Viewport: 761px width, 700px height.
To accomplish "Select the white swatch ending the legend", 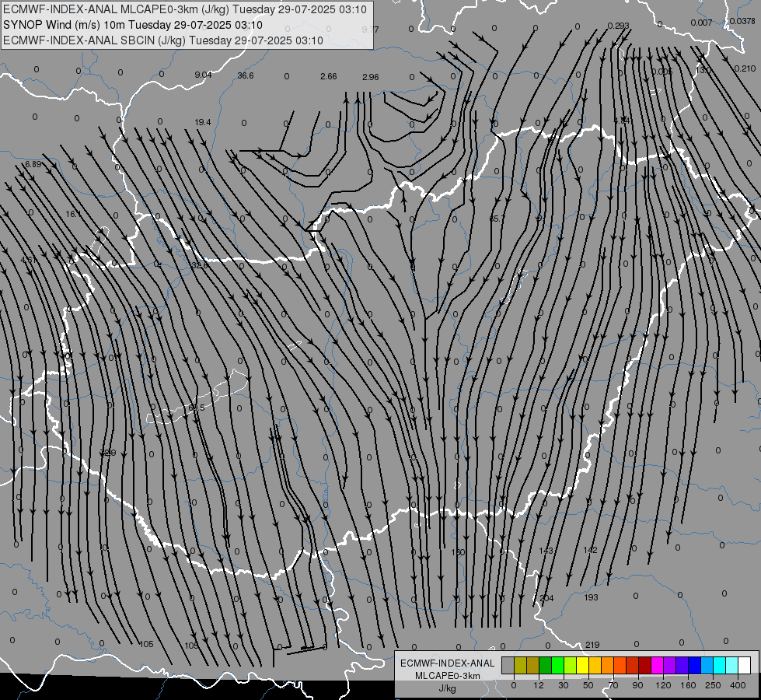I will [745, 666].
